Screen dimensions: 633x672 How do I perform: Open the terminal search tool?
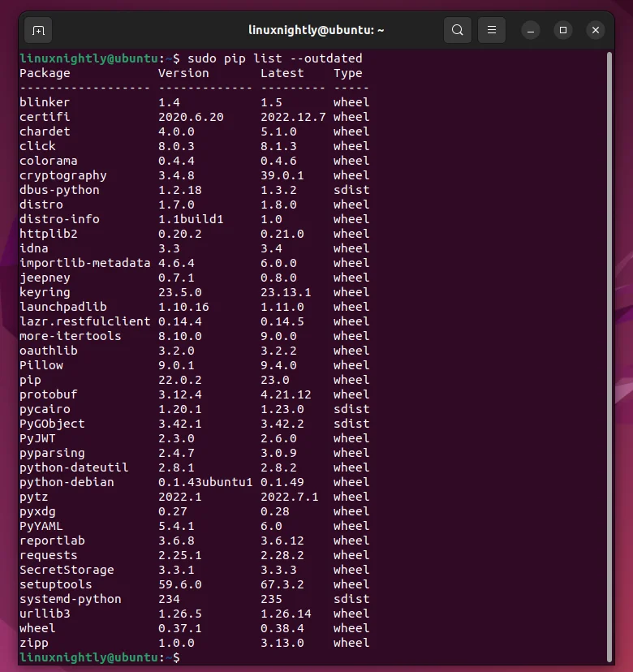point(457,30)
